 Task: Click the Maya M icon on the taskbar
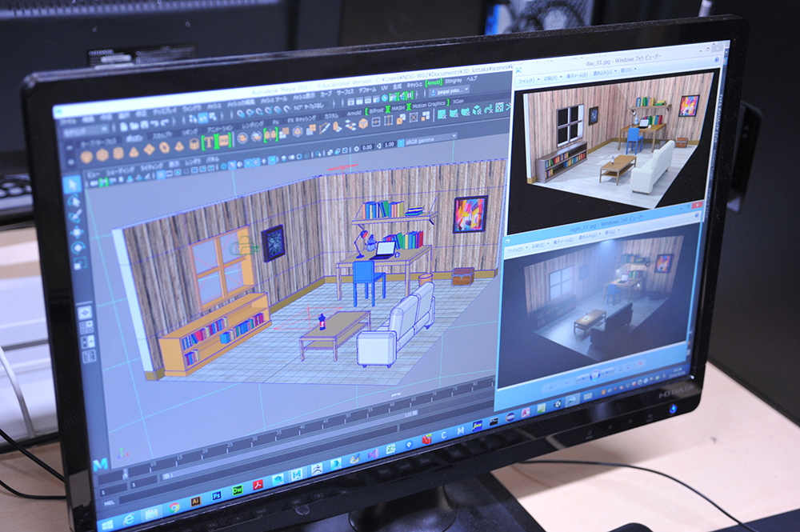(x=297, y=474)
